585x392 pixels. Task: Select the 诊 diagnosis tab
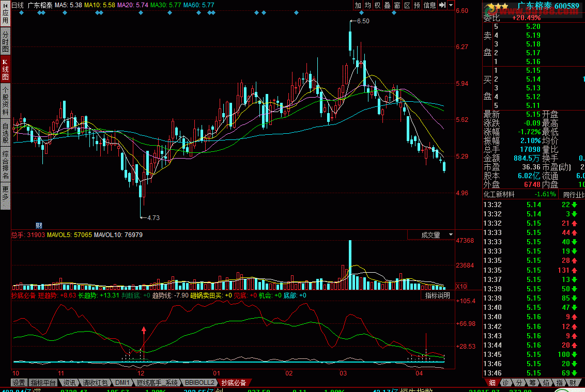(x=505, y=383)
